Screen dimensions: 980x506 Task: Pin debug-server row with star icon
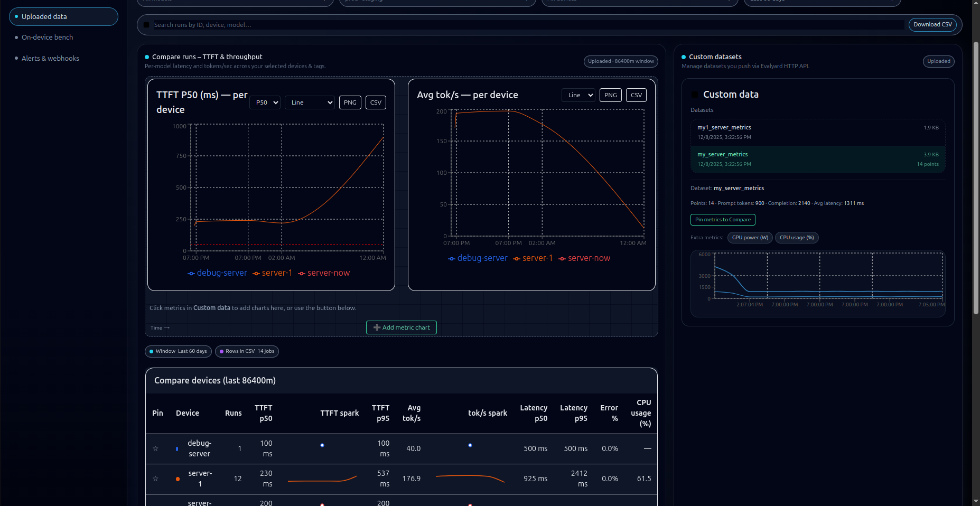(155, 448)
